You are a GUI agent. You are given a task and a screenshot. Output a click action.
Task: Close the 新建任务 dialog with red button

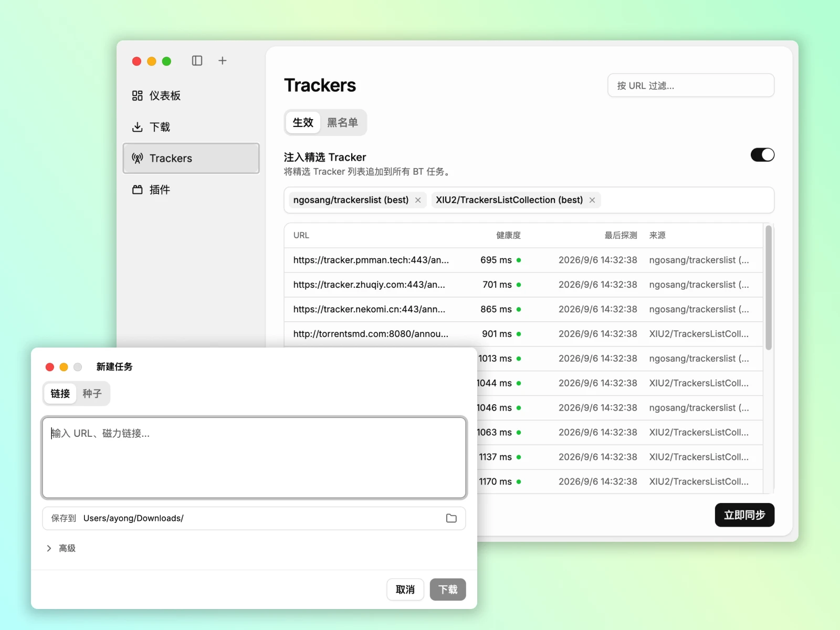[x=50, y=367]
